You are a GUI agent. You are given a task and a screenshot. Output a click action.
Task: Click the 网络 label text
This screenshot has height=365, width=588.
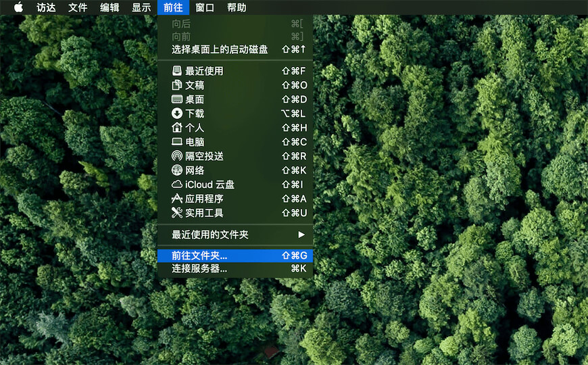195,171
